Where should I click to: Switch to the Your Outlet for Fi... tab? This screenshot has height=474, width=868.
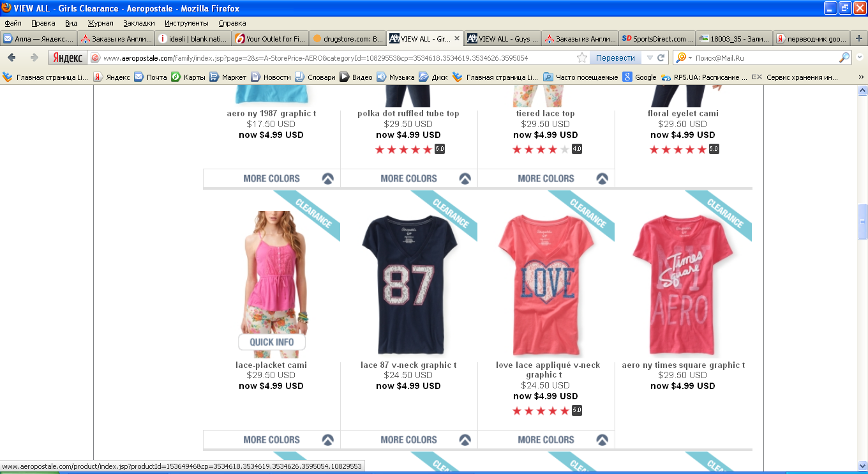271,38
